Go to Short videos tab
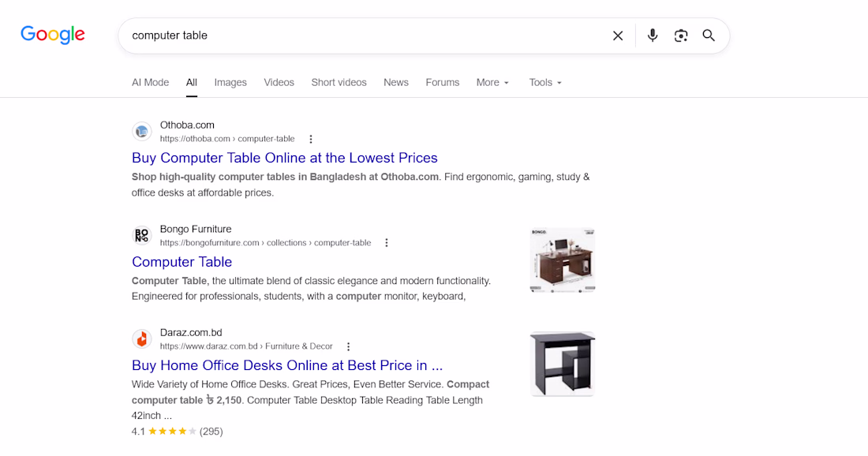 click(x=339, y=83)
